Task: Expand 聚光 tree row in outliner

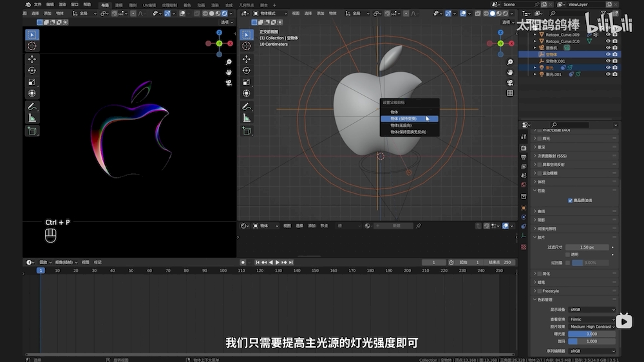Action: (x=535, y=68)
